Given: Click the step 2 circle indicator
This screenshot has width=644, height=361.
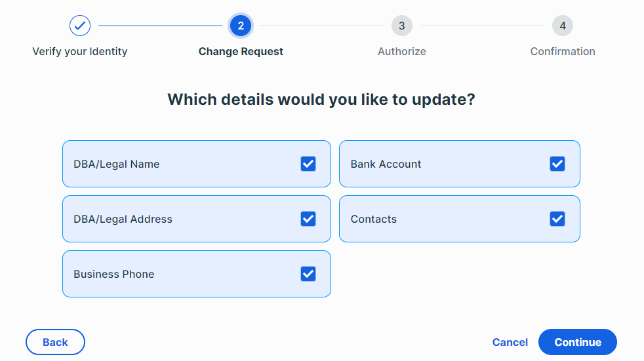Looking at the screenshot, I should pos(241,26).
